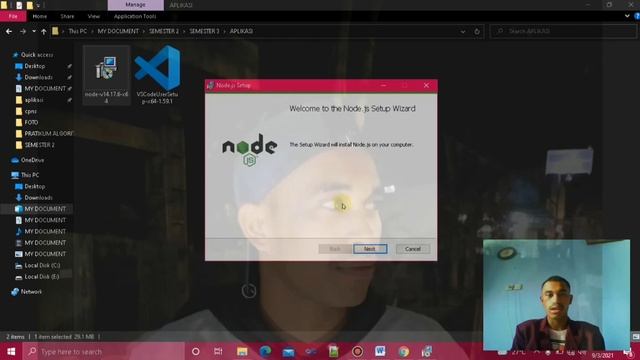Click the Node.js installer taskbar icon
Viewport: 640px width, 360px height.
click(427, 351)
